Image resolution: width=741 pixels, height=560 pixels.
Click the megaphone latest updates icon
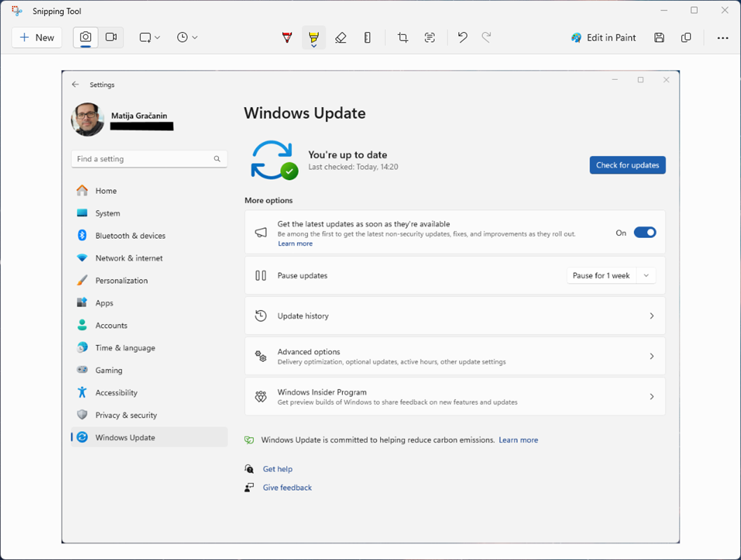tap(261, 232)
